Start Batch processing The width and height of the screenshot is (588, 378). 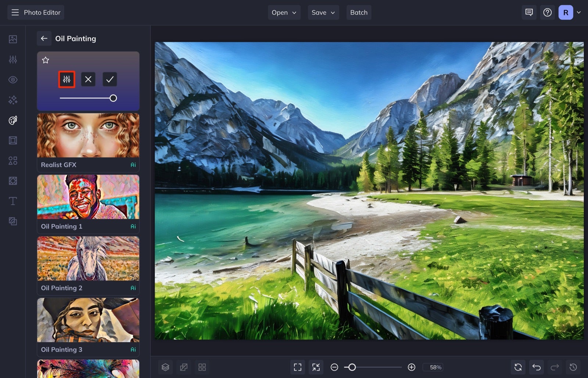click(359, 12)
